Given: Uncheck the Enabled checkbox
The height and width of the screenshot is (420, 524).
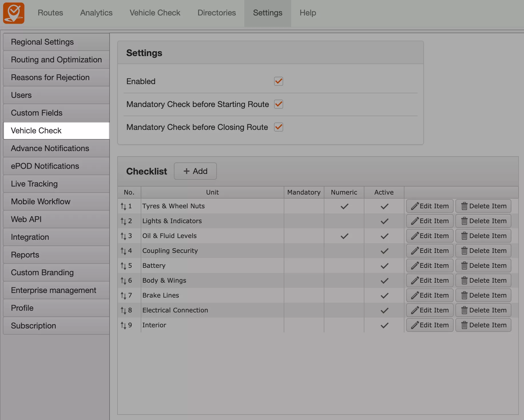Looking at the screenshot, I should (279, 81).
